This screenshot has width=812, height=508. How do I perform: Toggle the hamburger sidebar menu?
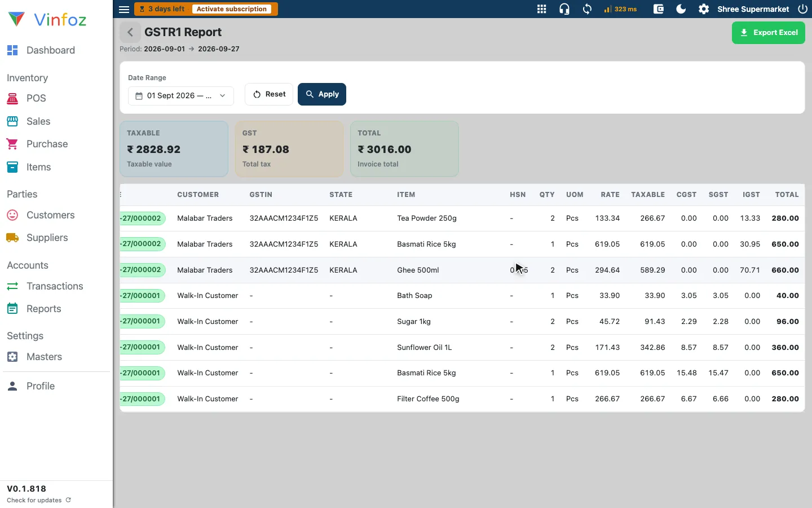click(x=124, y=9)
